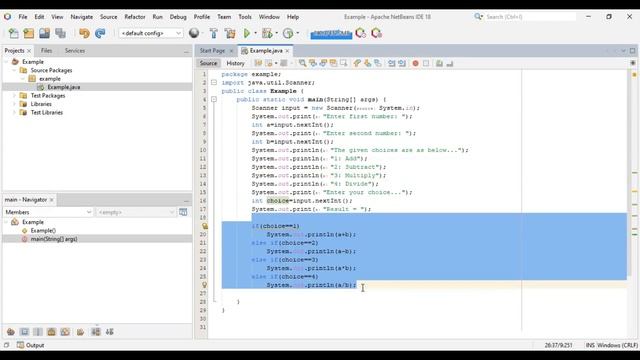640x360 pixels.
Task: Click the hint icon at line 19
Action: pyautogui.click(x=204, y=226)
